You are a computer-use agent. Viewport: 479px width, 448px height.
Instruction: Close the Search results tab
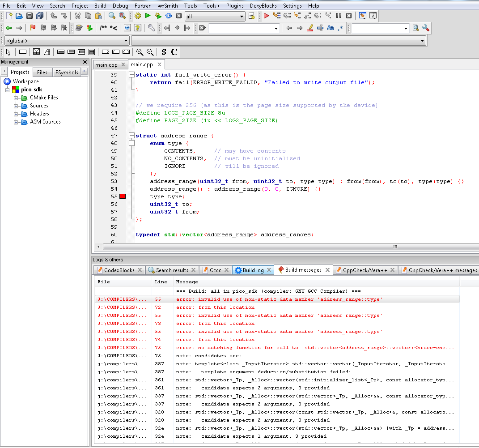(x=192, y=270)
